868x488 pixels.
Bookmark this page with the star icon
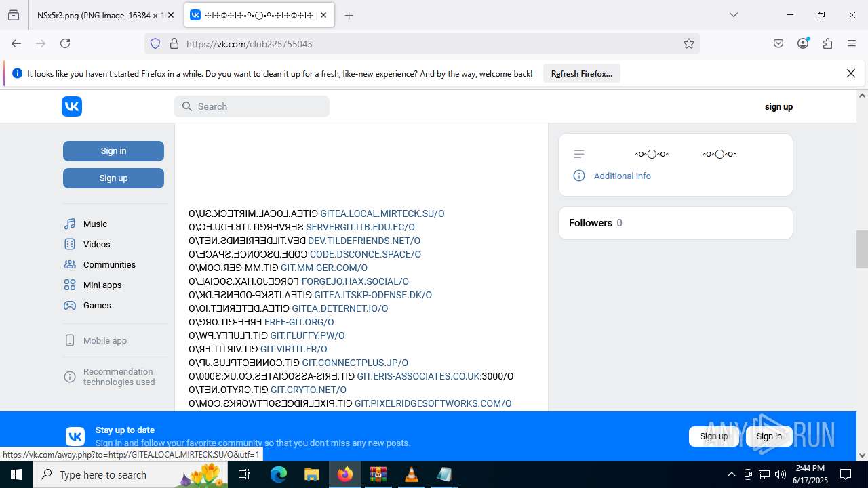(689, 43)
